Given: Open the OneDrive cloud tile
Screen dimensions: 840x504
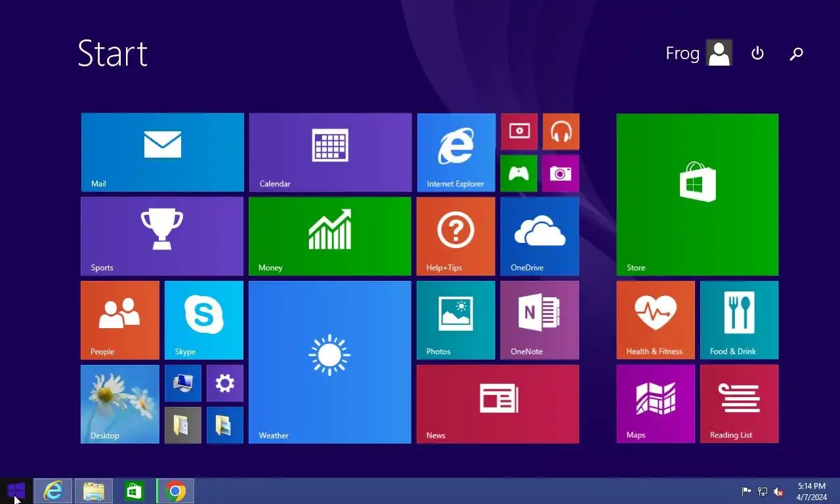Looking at the screenshot, I should coord(540,236).
